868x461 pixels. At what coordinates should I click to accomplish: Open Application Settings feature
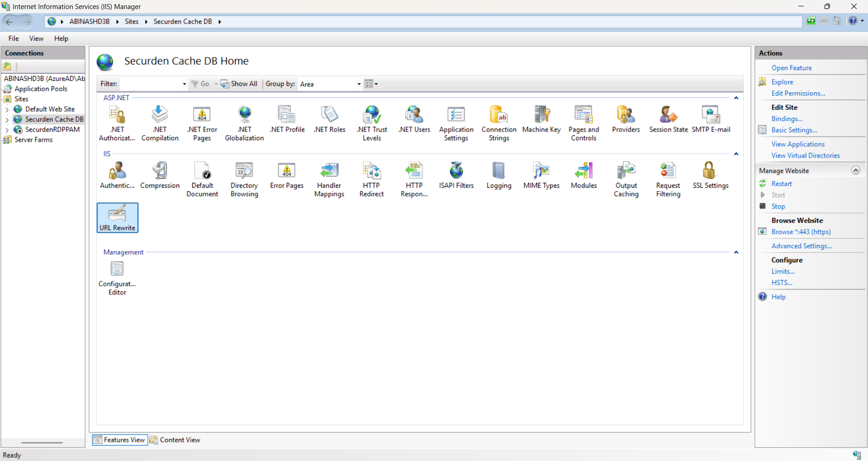pyautogui.click(x=456, y=123)
